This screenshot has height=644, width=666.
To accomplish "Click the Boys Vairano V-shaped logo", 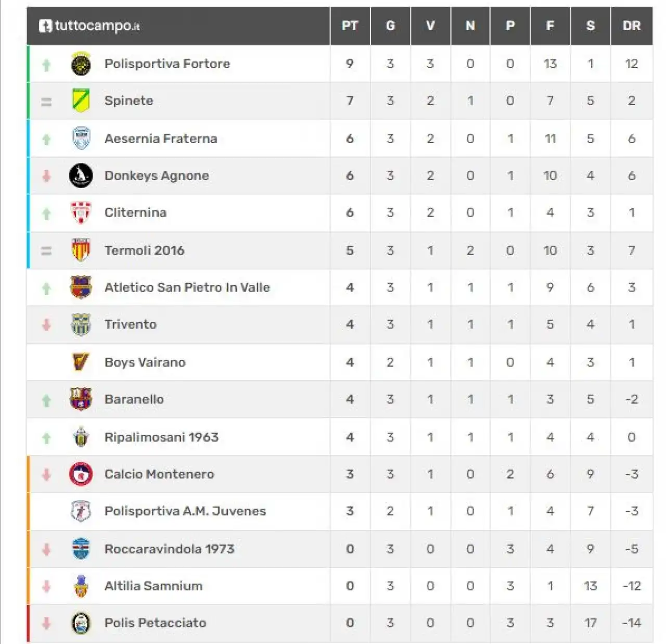I will pos(81,362).
